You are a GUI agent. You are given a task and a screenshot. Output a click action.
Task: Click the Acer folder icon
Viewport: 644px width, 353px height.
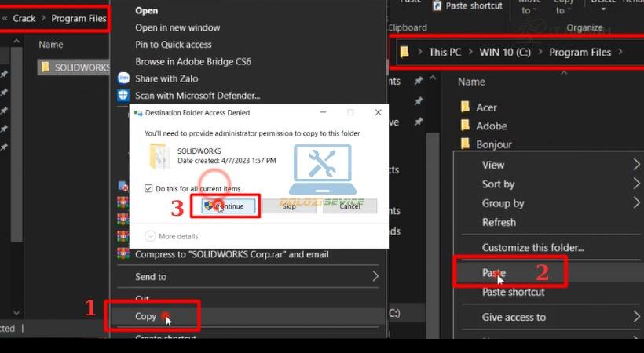pos(465,107)
